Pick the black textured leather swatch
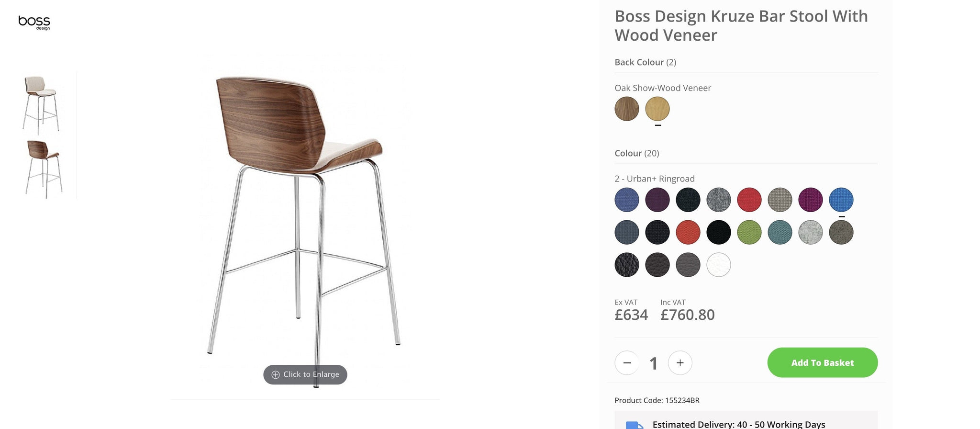 627,265
